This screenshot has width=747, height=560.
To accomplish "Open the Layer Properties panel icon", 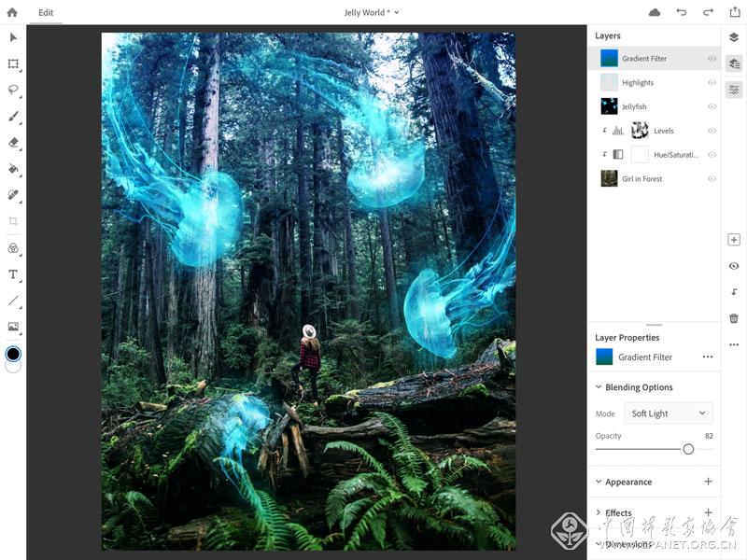I will (734, 90).
